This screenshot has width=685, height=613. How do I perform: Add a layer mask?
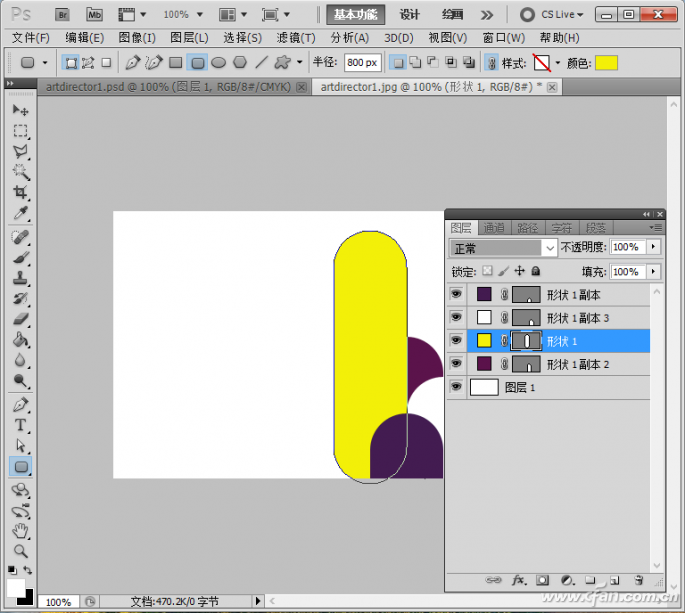tap(542, 580)
